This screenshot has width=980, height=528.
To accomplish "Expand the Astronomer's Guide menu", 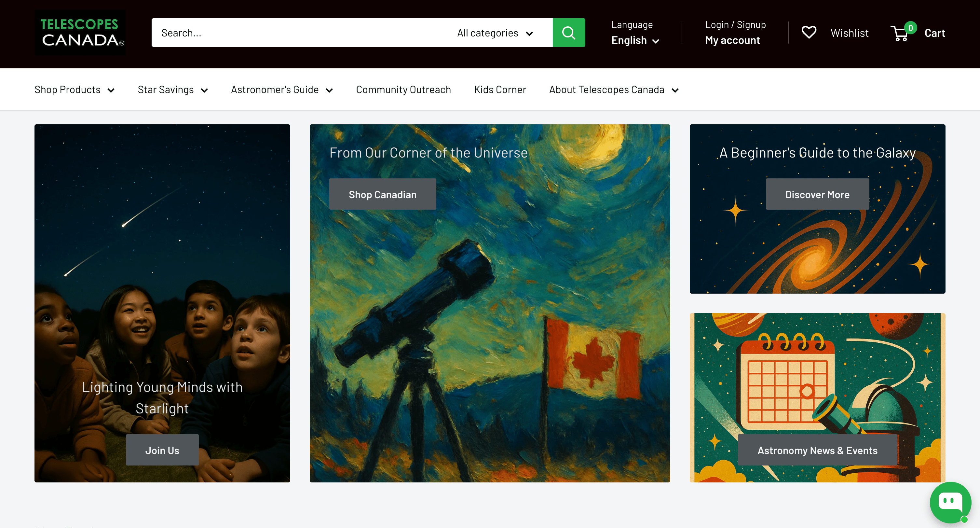I will [282, 90].
